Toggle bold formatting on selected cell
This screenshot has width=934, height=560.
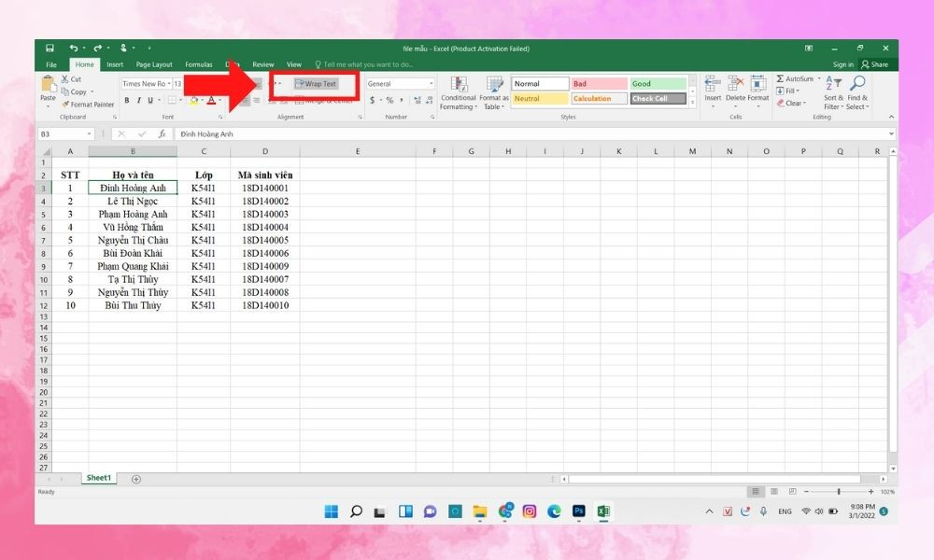pyautogui.click(x=127, y=100)
